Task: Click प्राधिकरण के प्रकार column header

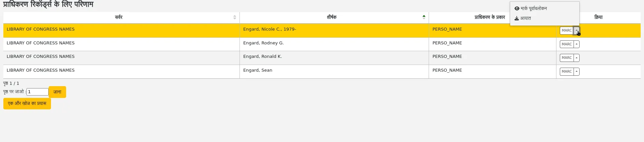Action: tap(489, 17)
